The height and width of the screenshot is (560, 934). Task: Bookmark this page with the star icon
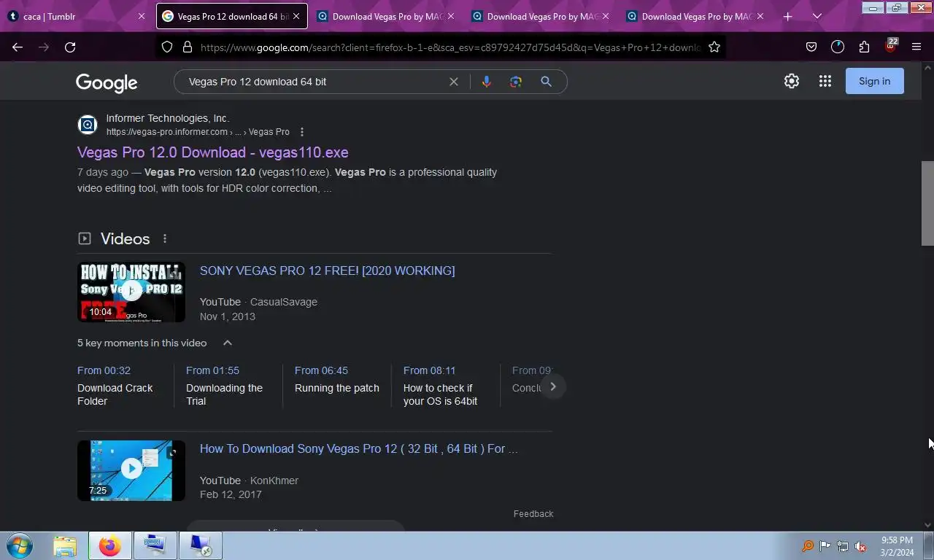[x=714, y=47]
